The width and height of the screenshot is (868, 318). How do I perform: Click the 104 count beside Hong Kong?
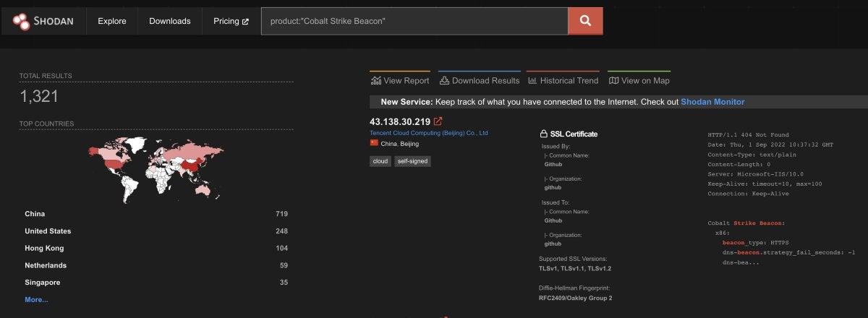(281, 248)
